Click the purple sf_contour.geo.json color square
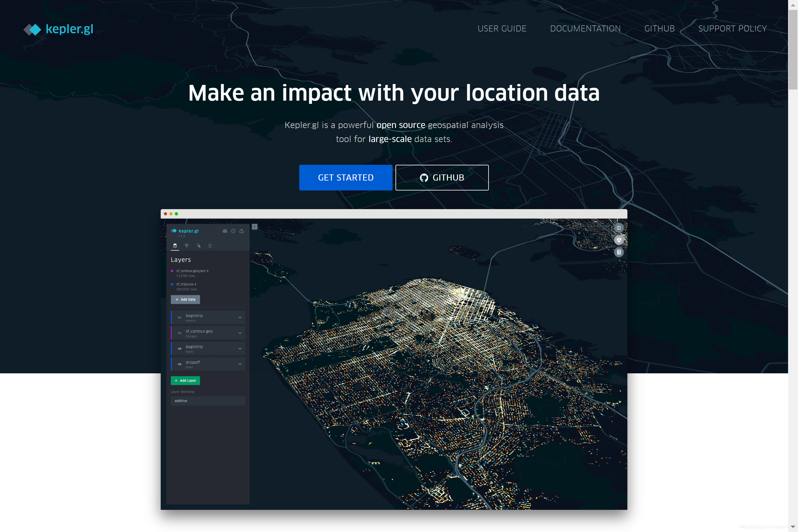This screenshot has height=532, width=798. (172, 271)
